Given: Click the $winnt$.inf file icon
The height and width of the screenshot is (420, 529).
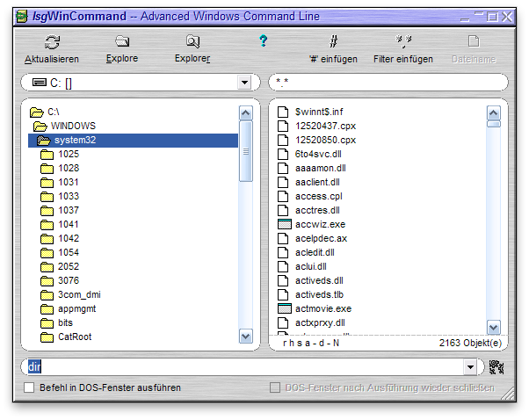Looking at the screenshot, I should (x=283, y=112).
